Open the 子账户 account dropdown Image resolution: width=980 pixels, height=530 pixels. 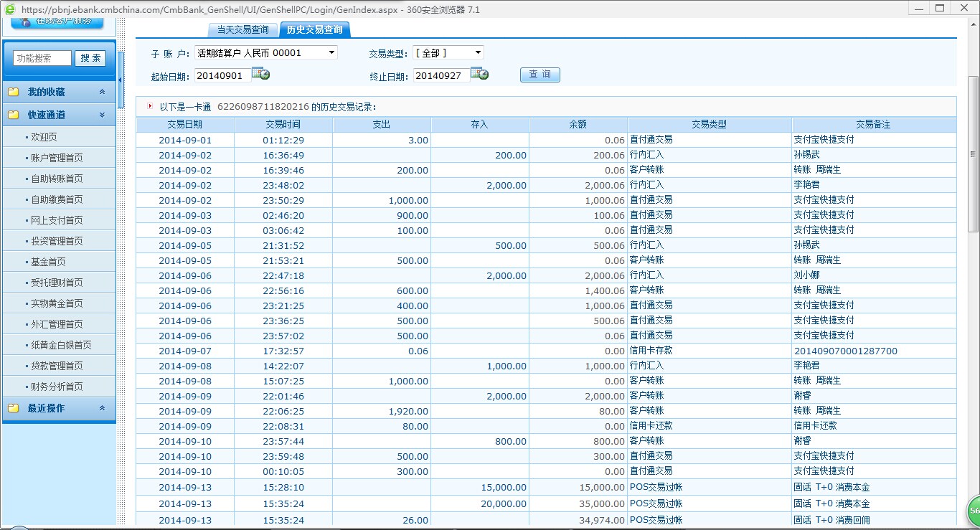point(331,52)
